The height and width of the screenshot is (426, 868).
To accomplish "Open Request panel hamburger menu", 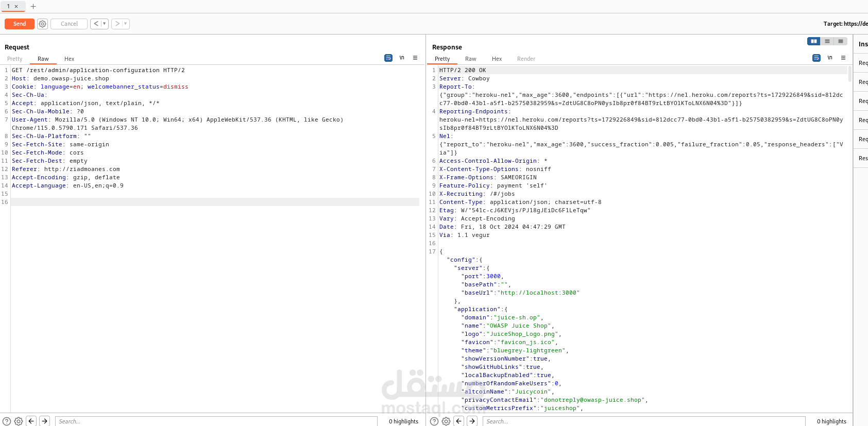I will pyautogui.click(x=415, y=58).
